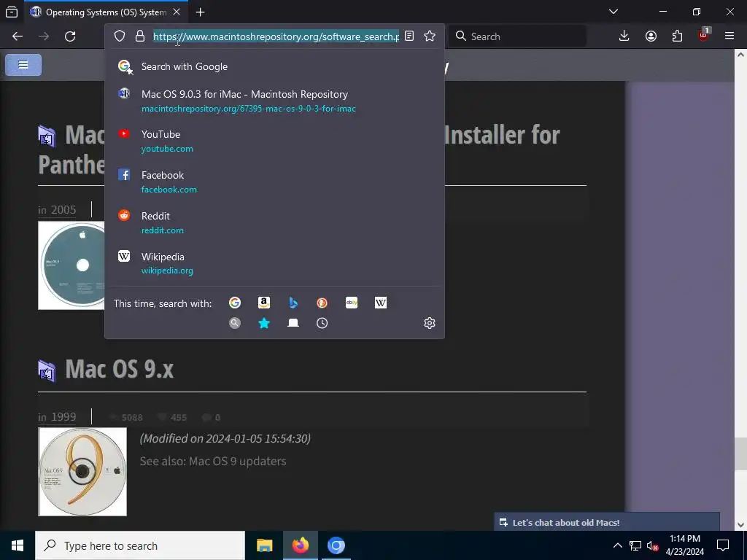Click the page vertical scrollbar thumb

coord(740,454)
